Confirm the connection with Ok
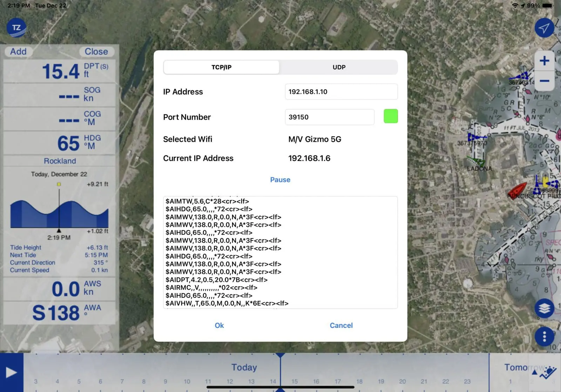The height and width of the screenshot is (392, 561). [x=219, y=325]
